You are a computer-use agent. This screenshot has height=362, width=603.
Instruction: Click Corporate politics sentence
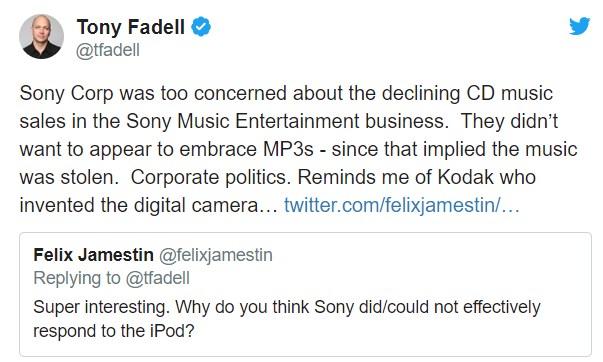(208, 177)
